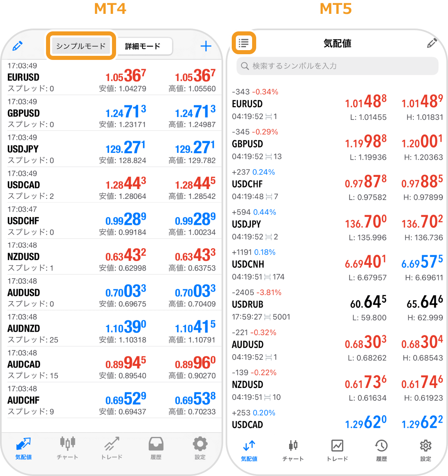Open MT4 履歴 history tab icon
Viewport: 448px width, 476px height.
click(156, 444)
